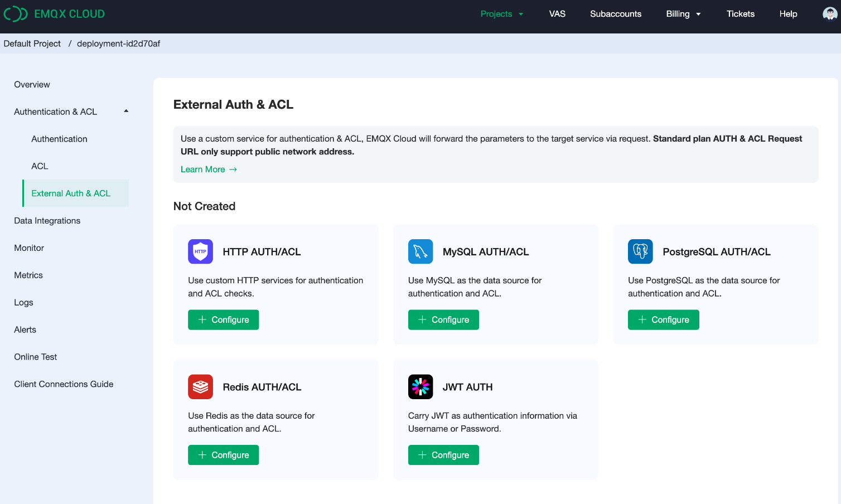Expand the Billing dropdown menu

683,14
